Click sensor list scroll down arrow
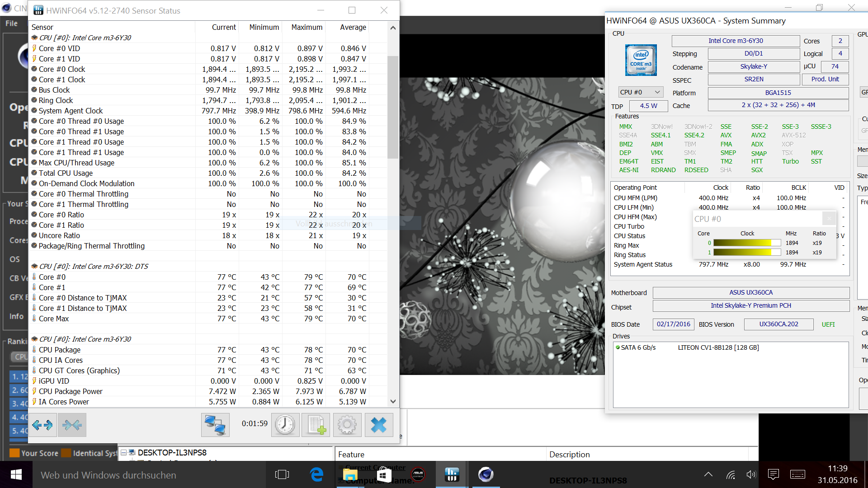 point(393,401)
